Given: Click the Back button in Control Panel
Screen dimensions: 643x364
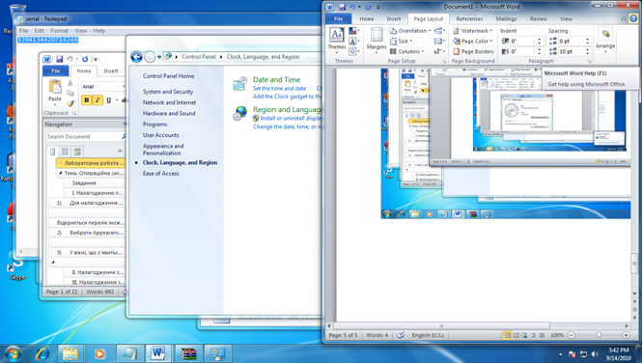Looking at the screenshot, I should [x=136, y=57].
